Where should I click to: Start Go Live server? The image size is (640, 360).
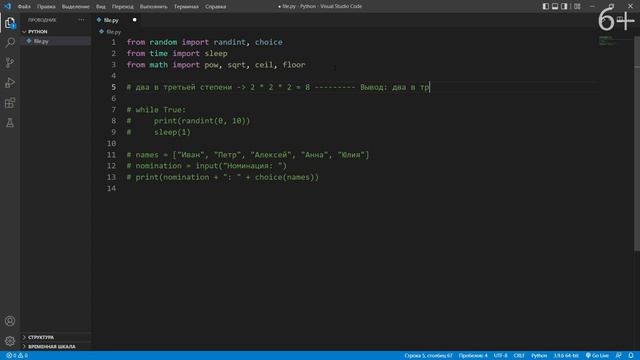[x=597, y=356]
